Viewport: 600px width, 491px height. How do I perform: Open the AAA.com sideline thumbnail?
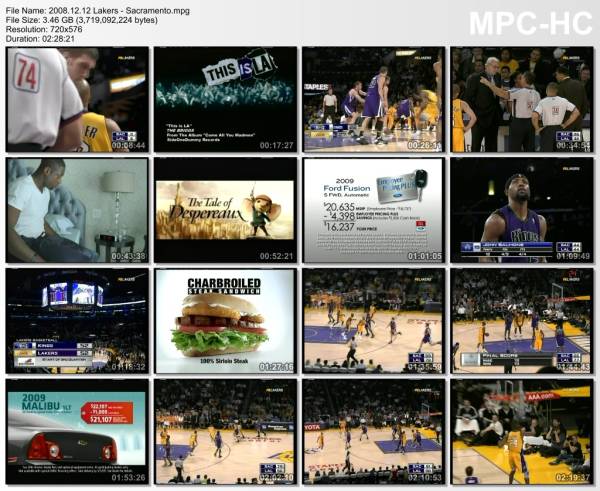tap(522, 432)
